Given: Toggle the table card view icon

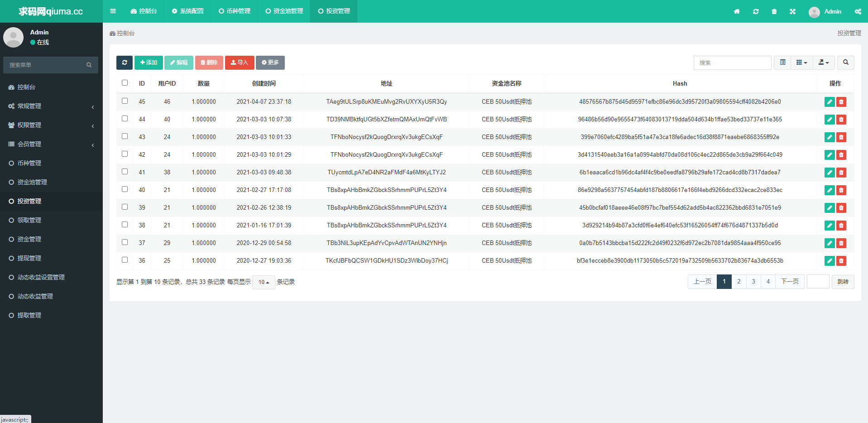Looking at the screenshot, I should coord(782,62).
